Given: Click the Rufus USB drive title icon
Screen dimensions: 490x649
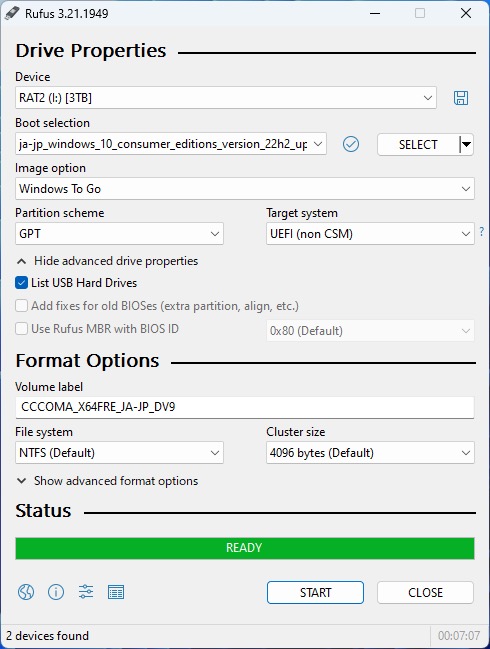Looking at the screenshot, I should point(12,13).
